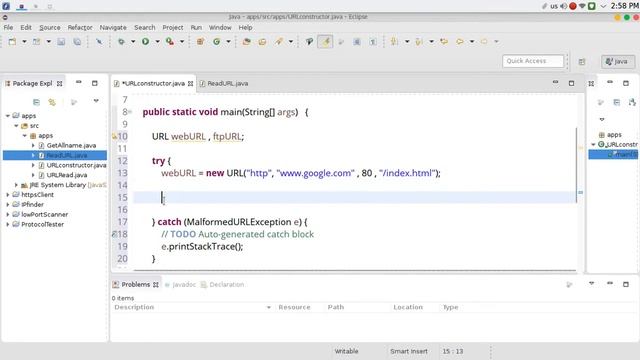This screenshot has width=640, height=360.
Task: Click the Resource column header
Action: click(294, 307)
